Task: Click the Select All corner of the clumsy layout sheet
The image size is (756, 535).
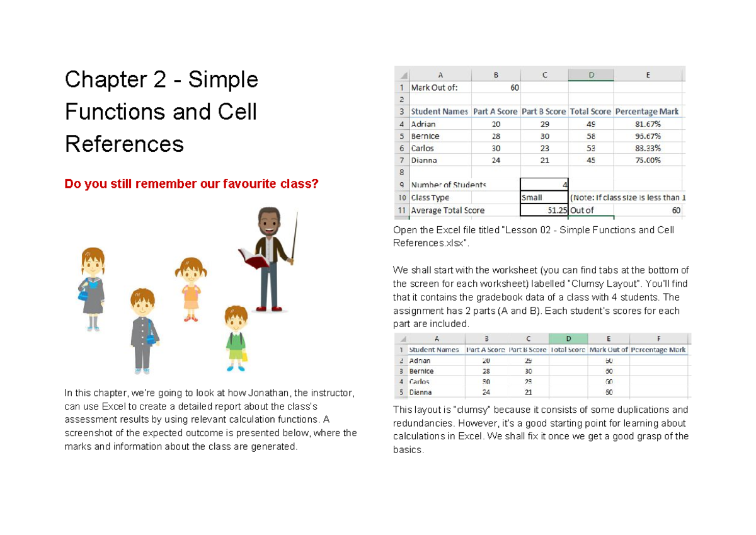Action: coord(402,338)
